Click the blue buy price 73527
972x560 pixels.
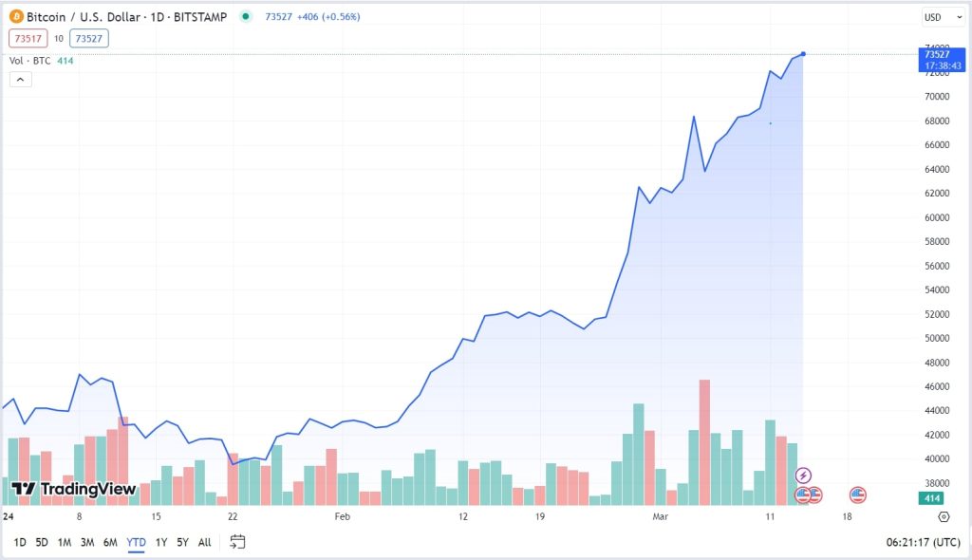(x=88, y=38)
